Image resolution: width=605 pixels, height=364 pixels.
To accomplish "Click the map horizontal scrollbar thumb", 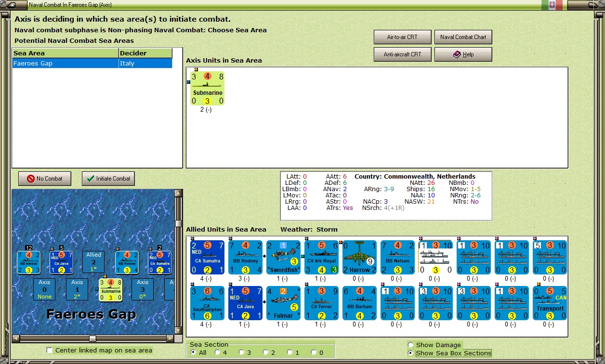I will pyautogui.click(x=92, y=339).
